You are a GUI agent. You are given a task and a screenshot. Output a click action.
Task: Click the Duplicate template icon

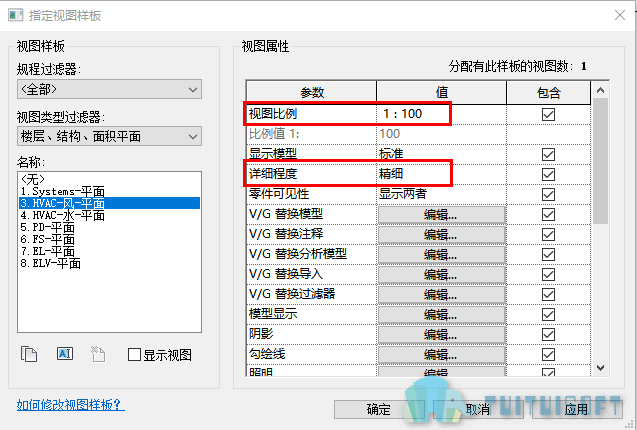(29, 354)
